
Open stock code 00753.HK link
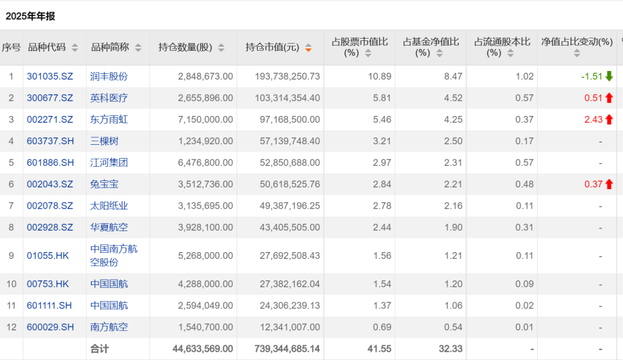48,284
